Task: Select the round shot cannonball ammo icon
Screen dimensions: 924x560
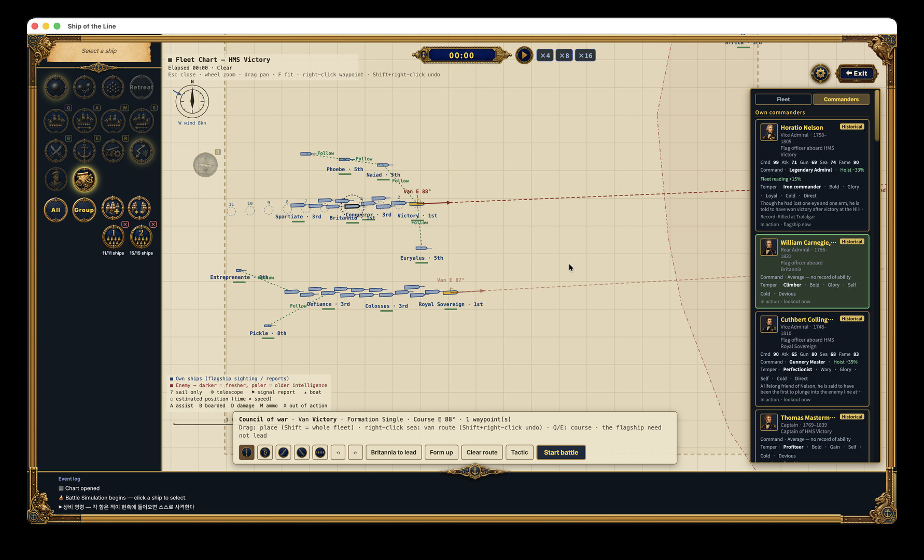Action: tap(56, 87)
